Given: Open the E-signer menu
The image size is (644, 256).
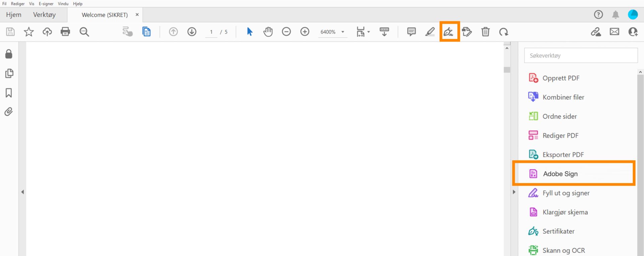Looking at the screenshot, I should [46, 4].
